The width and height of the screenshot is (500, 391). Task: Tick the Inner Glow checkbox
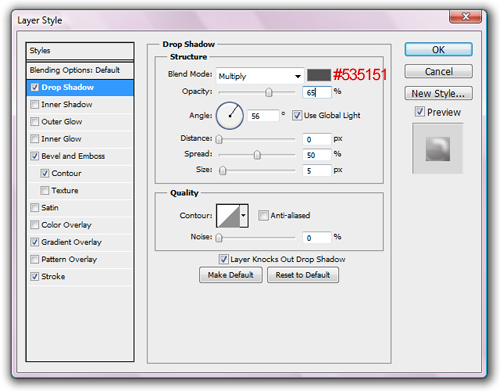tap(34, 139)
